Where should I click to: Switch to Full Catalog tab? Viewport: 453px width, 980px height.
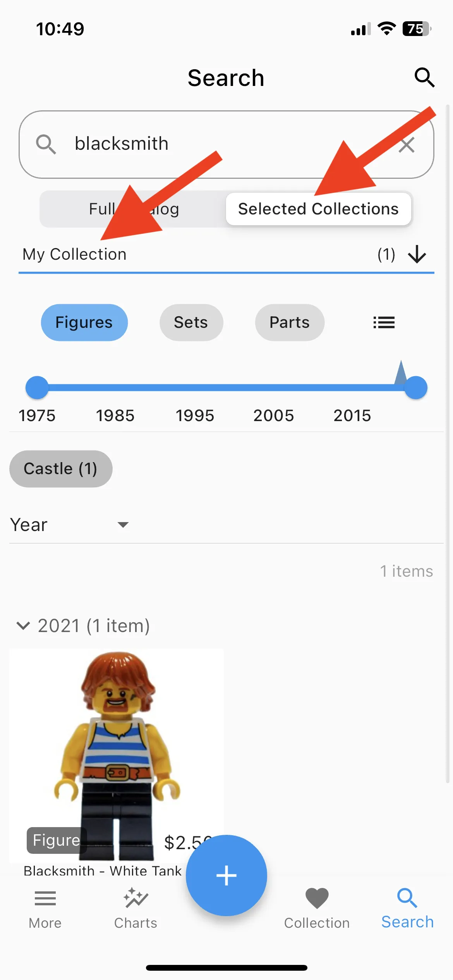133,209
